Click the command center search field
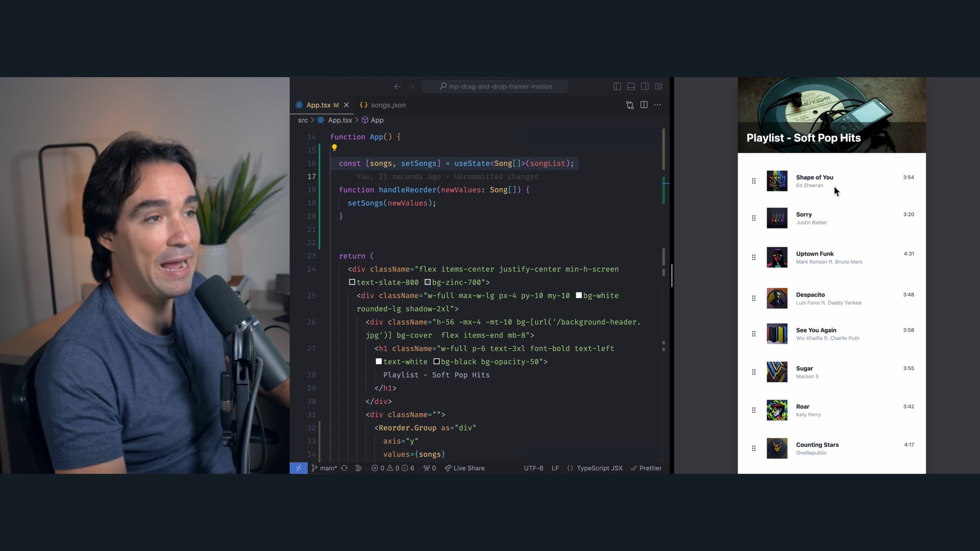The height and width of the screenshot is (551, 980). 495,87
